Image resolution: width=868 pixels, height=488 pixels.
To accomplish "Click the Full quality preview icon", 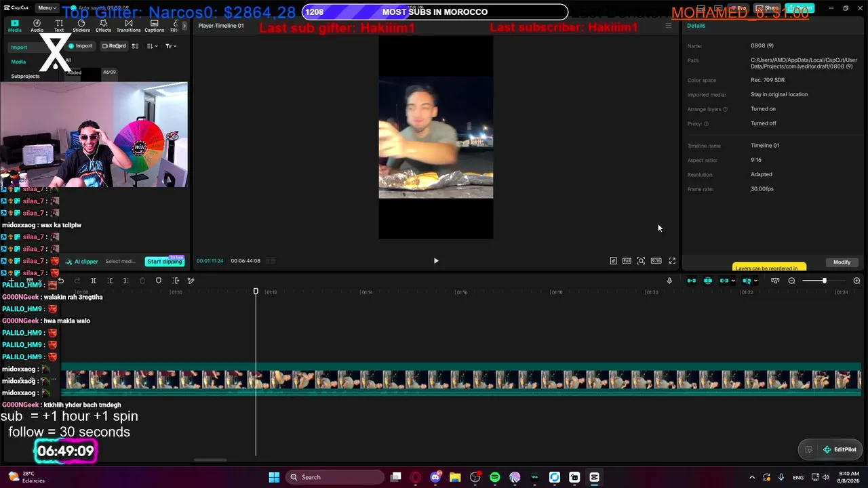I will click(627, 261).
